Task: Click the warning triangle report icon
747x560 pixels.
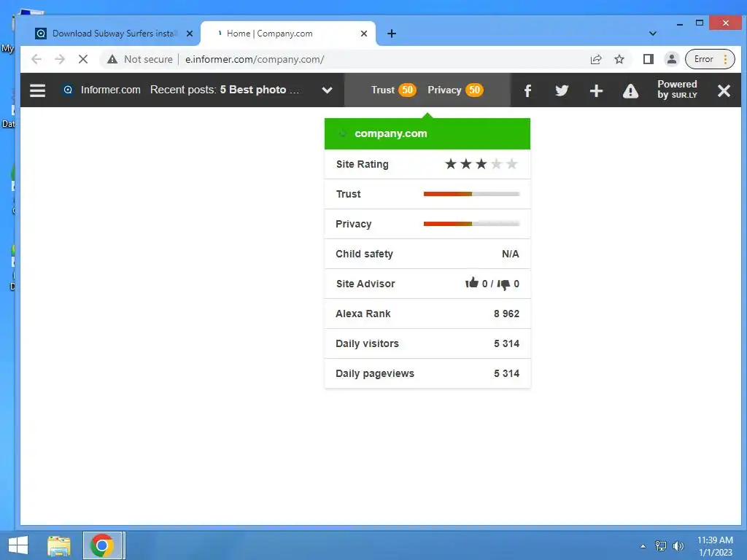Action: pos(630,90)
